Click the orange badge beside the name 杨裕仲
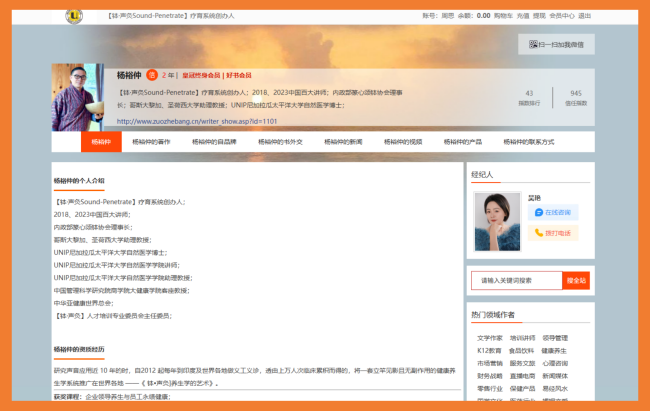 (152, 75)
